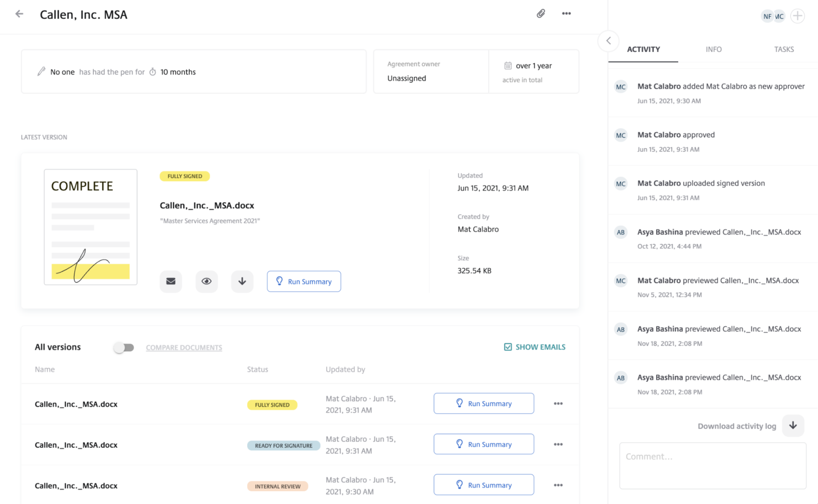
Task: Open the Tasks tab
Action: (x=784, y=49)
